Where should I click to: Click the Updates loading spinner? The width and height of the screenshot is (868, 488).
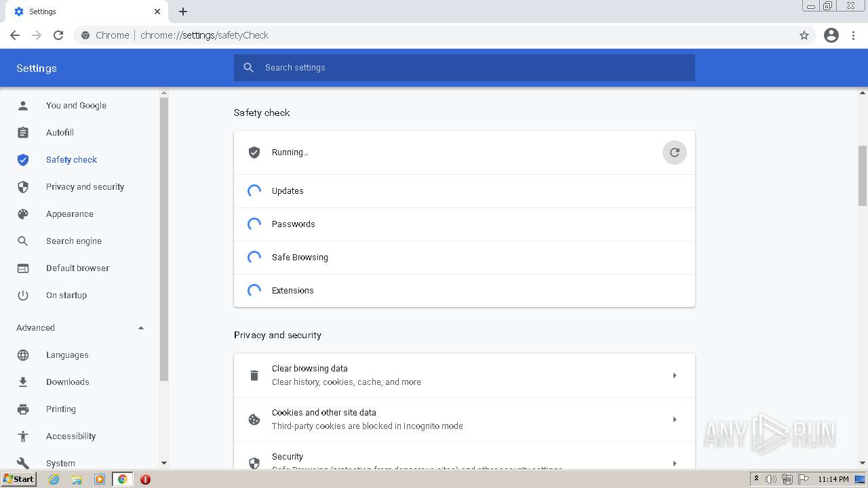254,191
